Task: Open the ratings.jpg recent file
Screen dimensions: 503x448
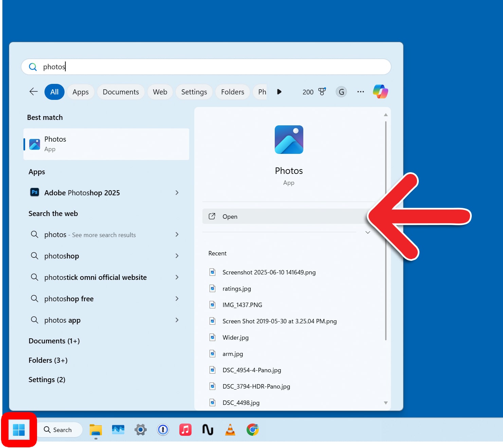Action: (237, 289)
